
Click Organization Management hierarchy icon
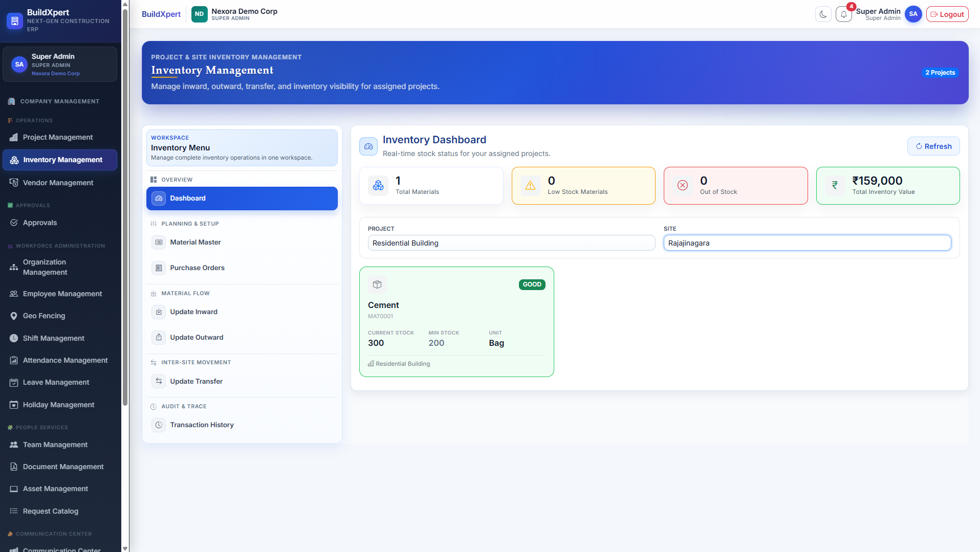pyautogui.click(x=14, y=267)
